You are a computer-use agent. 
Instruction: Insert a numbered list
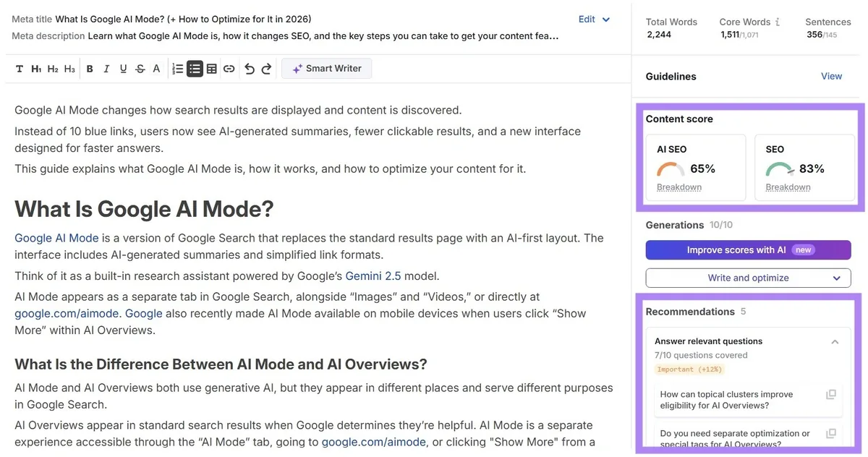(177, 69)
